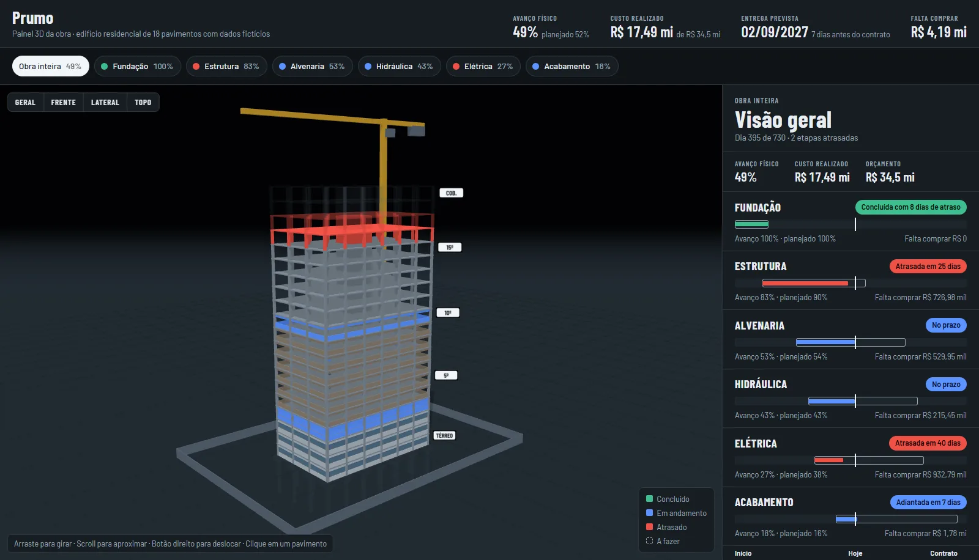Click the 10º floor marker label
This screenshot has width=979, height=560.
(448, 313)
